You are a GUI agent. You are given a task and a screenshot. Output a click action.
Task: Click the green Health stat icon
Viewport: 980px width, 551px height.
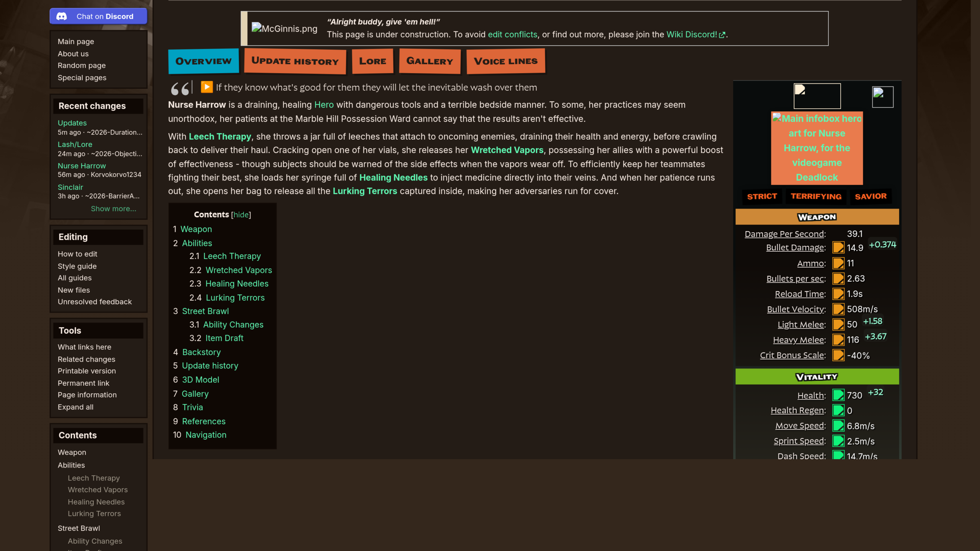pyautogui.click(x=838, y=395)
